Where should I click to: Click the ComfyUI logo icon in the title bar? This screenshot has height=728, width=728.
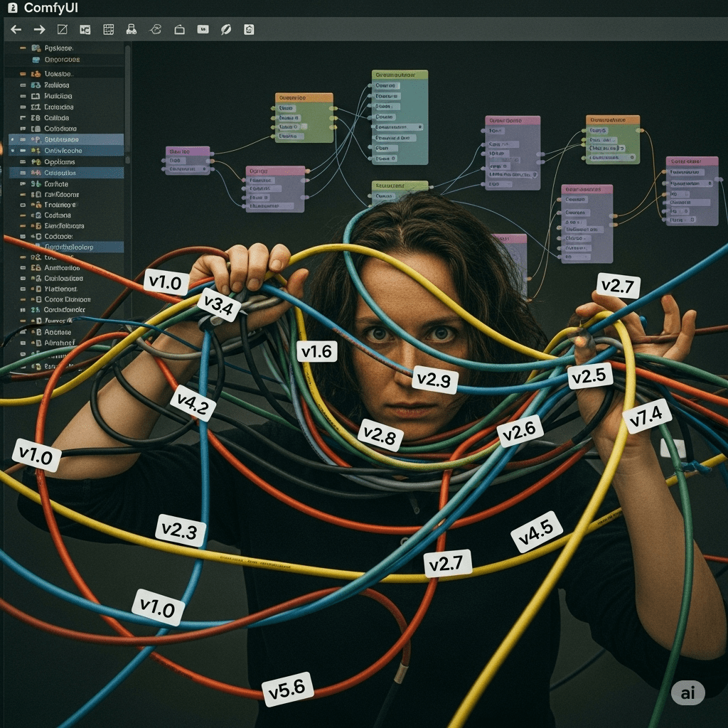pos(12,8)
